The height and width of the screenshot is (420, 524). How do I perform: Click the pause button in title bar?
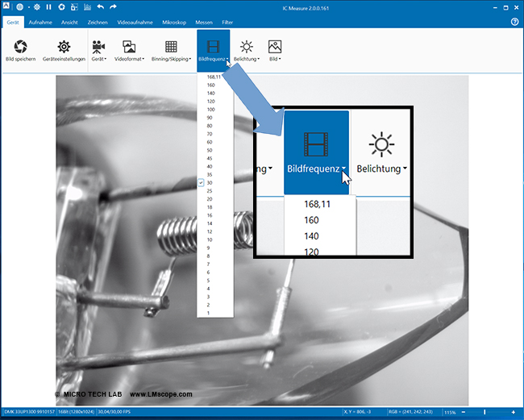48,6
